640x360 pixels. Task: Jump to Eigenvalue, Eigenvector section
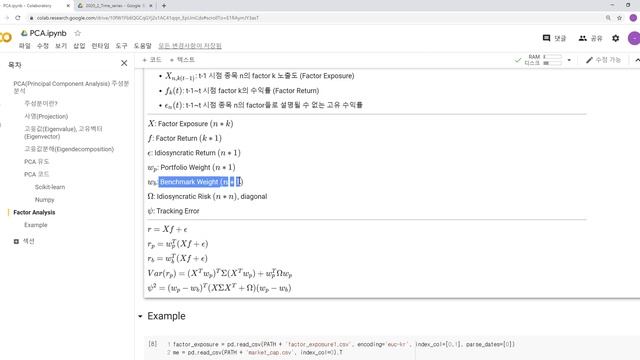pyautogui.click(x=63, y=133)
